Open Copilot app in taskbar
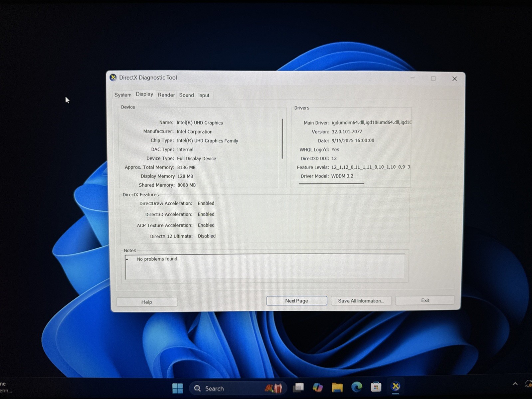This screenshot has height=399, width=532. [317, 387]
